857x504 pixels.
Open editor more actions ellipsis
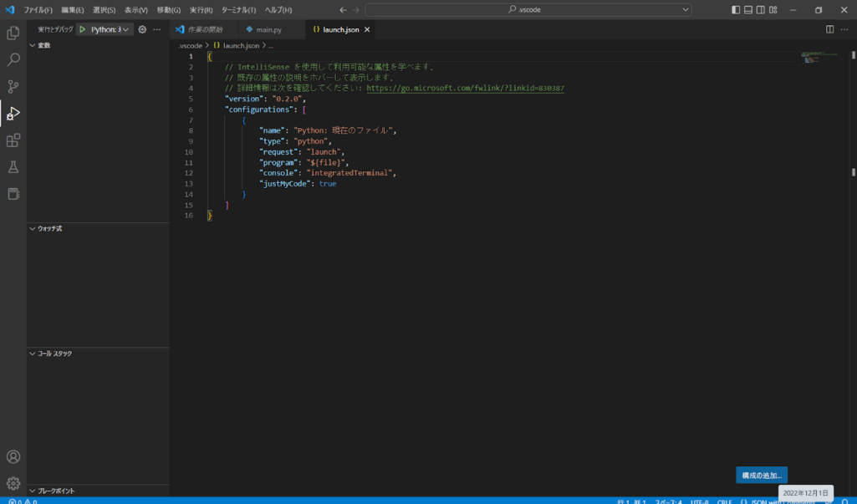(844, 29)
